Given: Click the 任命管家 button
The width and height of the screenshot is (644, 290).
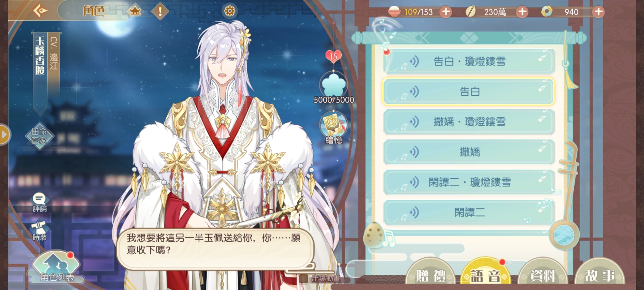Looking at the screenshot, I should click(39, 136).
